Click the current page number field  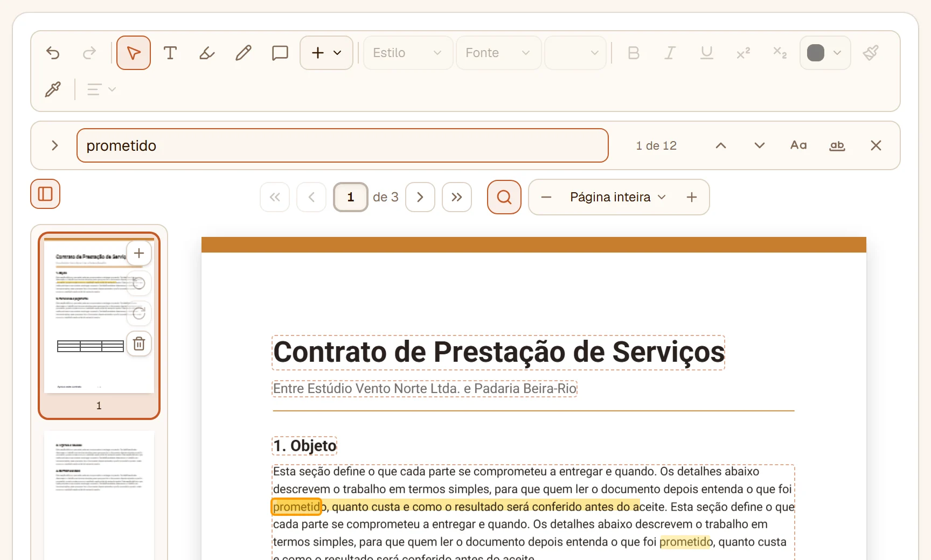click(x=351, y=197)
